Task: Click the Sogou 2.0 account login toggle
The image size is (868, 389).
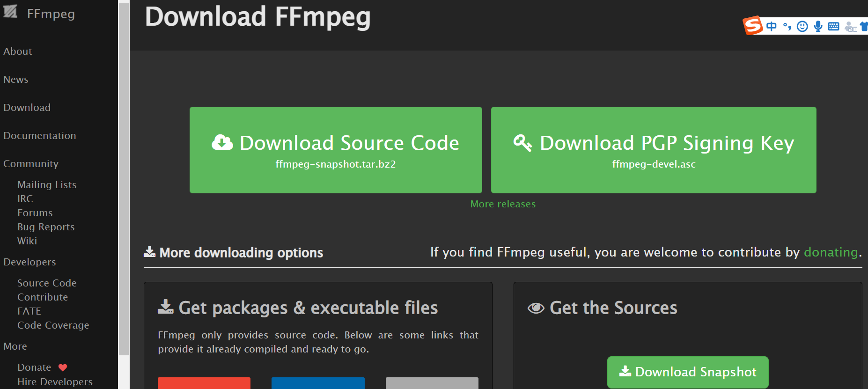Action: (x=850, y=26)
